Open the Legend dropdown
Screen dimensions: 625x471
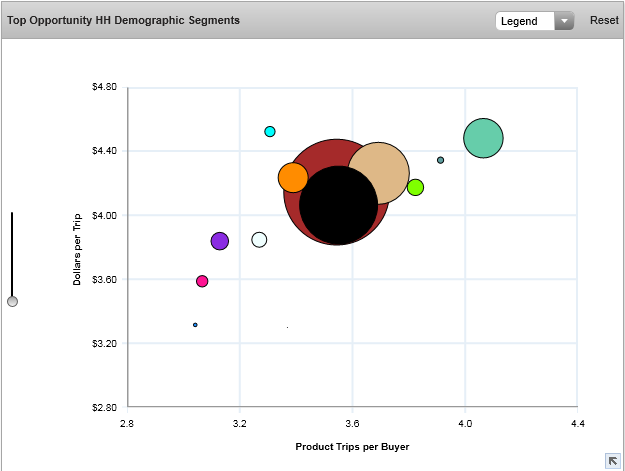tap(526, 21)
